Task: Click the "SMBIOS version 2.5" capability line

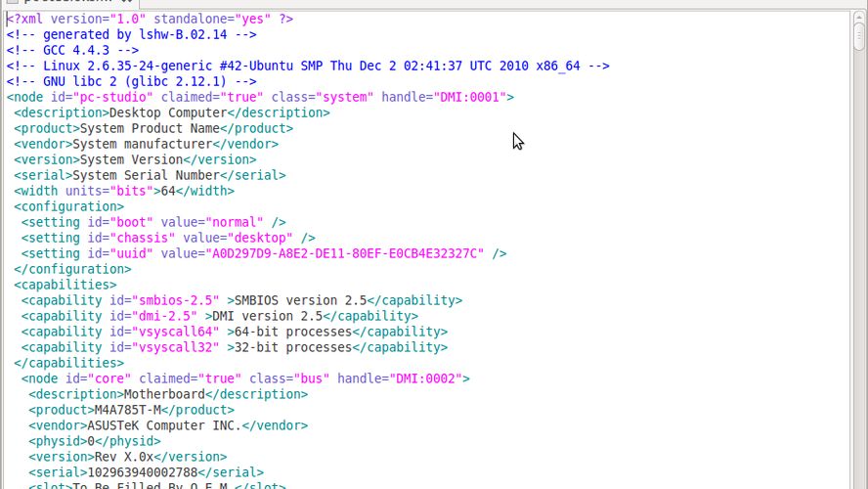Action: click(241, 300)
